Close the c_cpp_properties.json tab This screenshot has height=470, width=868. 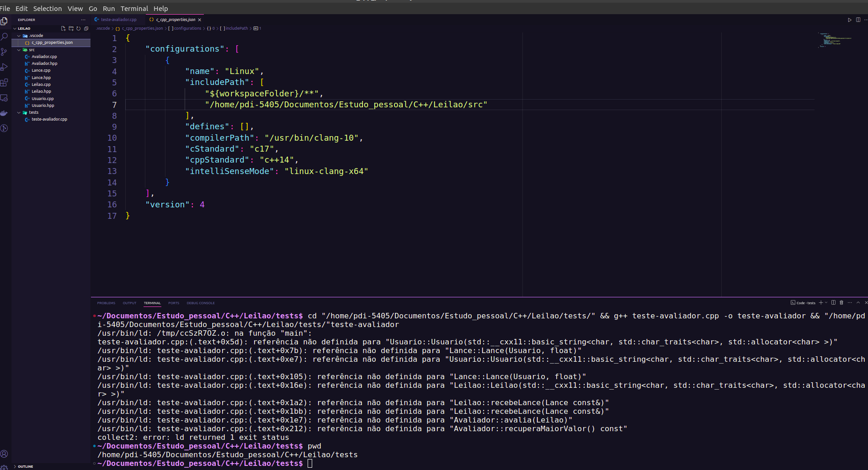200,20
